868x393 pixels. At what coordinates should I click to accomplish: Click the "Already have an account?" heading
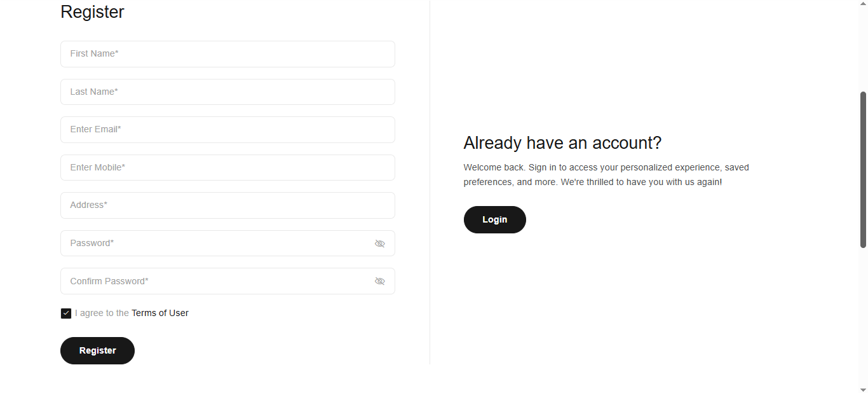tap(562, 142)
